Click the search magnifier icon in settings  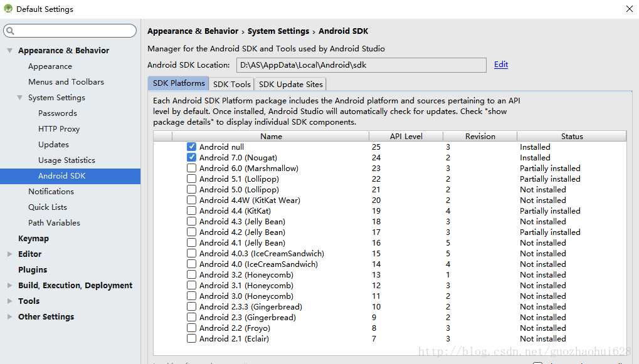point(11,31)
